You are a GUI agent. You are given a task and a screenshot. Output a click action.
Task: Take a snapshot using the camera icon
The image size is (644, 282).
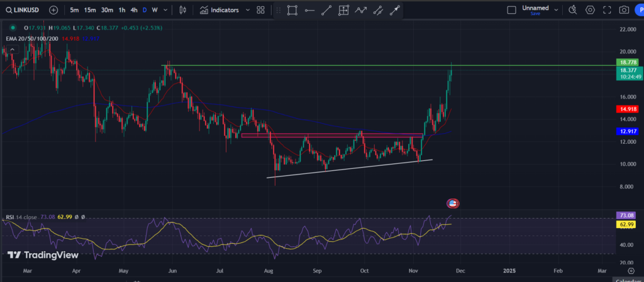(x=624, y=10)
